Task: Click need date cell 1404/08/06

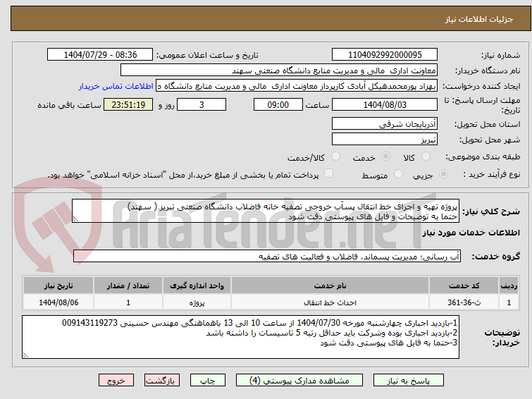Action: [58, 302]
